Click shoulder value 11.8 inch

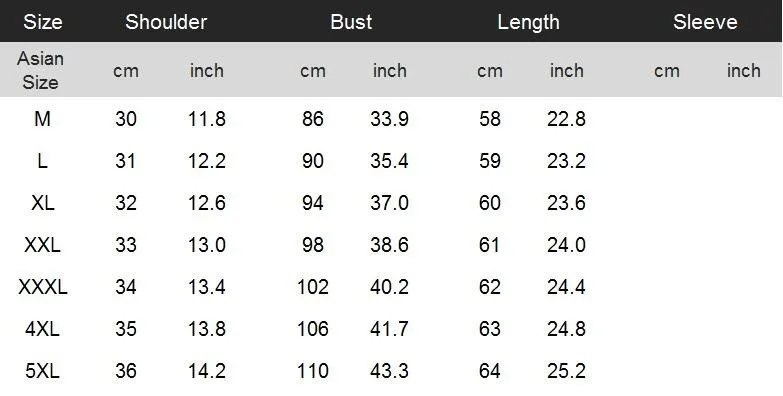point(207,119)
